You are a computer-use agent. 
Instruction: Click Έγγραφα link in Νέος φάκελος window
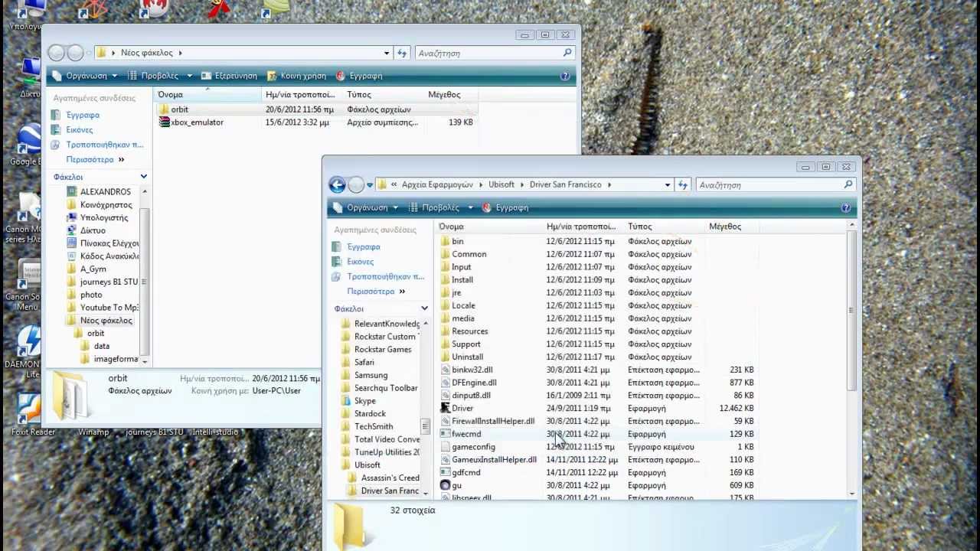tap(83, 115)
